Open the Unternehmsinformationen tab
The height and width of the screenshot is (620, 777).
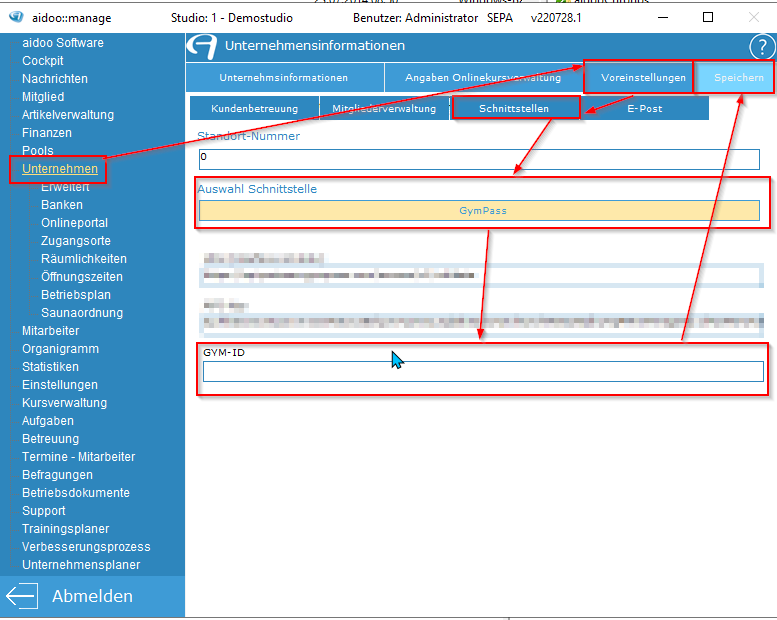pos(284,78)
